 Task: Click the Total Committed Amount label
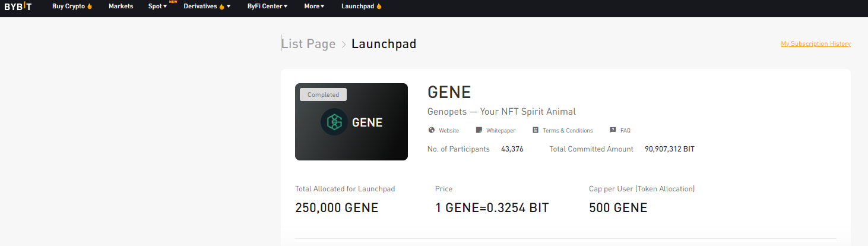pos(591,149)
